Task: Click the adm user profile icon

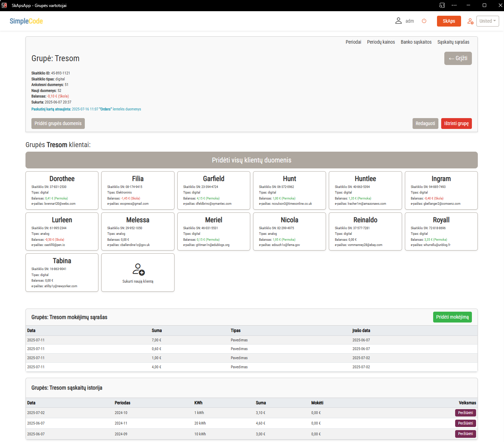Action: pos(398,21)
